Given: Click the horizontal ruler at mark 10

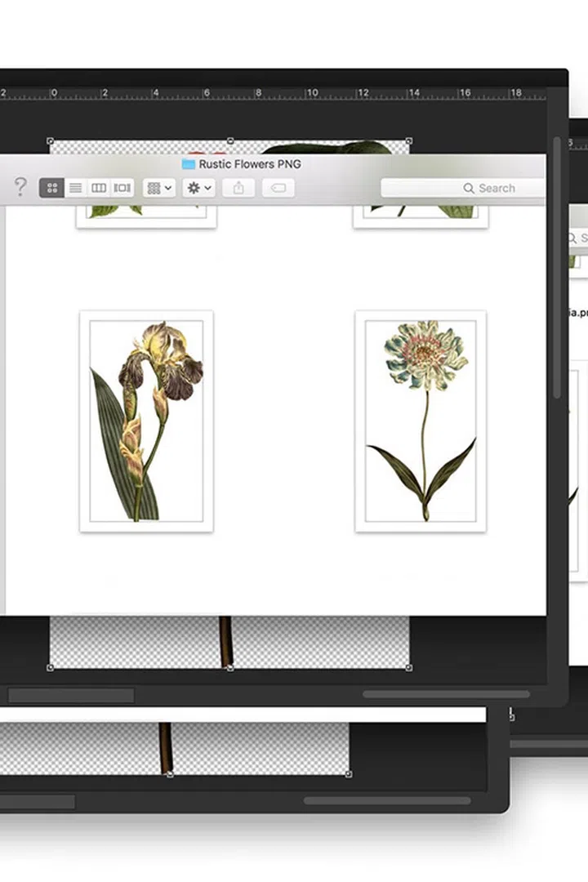Looking at the screenshot, I should [x=311, y=94].
